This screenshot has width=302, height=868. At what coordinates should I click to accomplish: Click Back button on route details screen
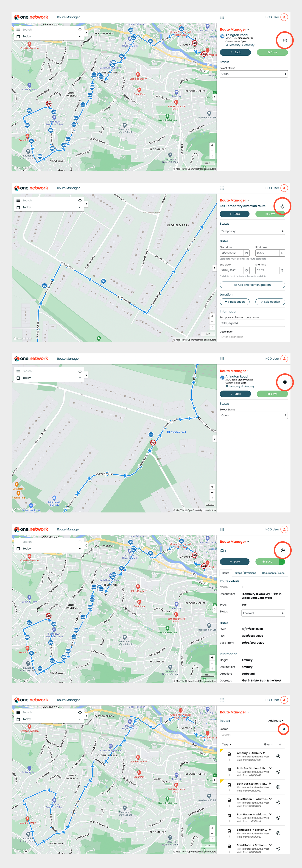coord(235,562)
